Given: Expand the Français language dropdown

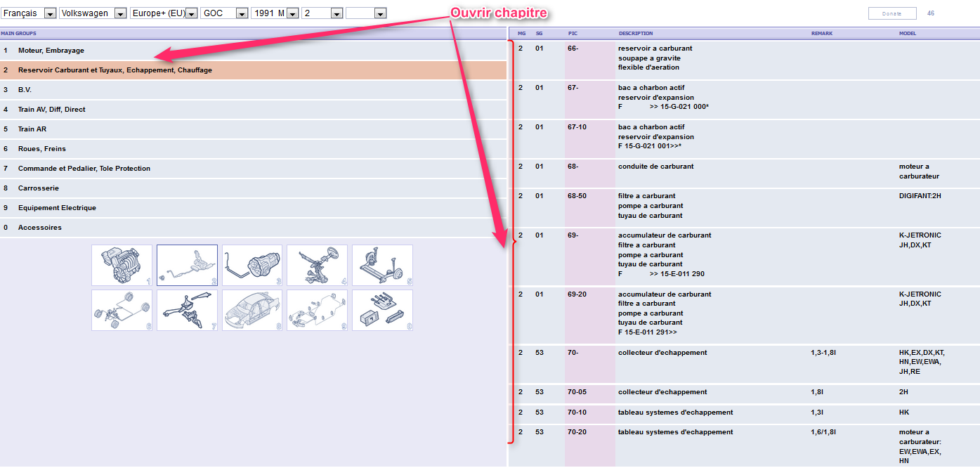Looking at the screenshot, I should coord(29,13).
